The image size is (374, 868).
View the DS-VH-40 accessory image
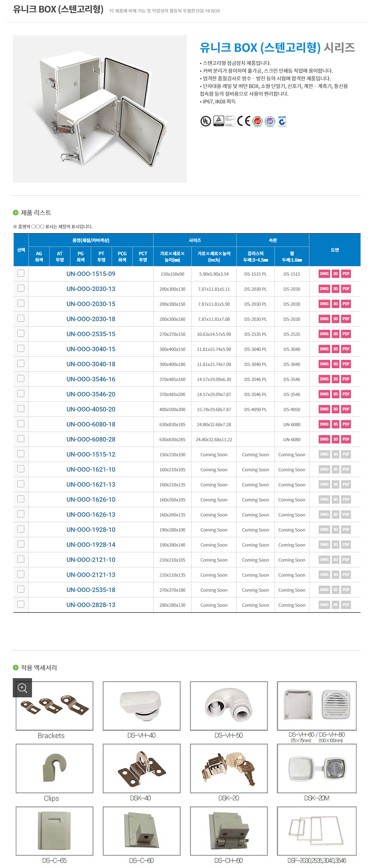[x=141, y=706]
